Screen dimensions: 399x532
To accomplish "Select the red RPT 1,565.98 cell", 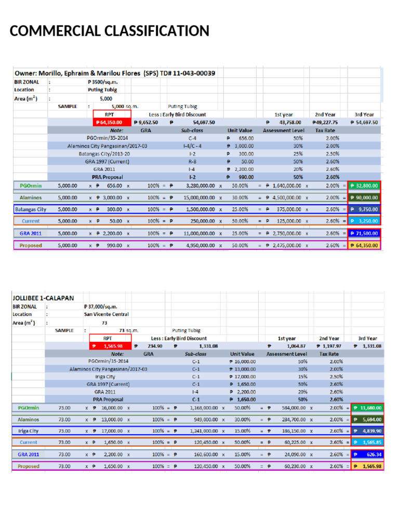I will tap(110, 346).
